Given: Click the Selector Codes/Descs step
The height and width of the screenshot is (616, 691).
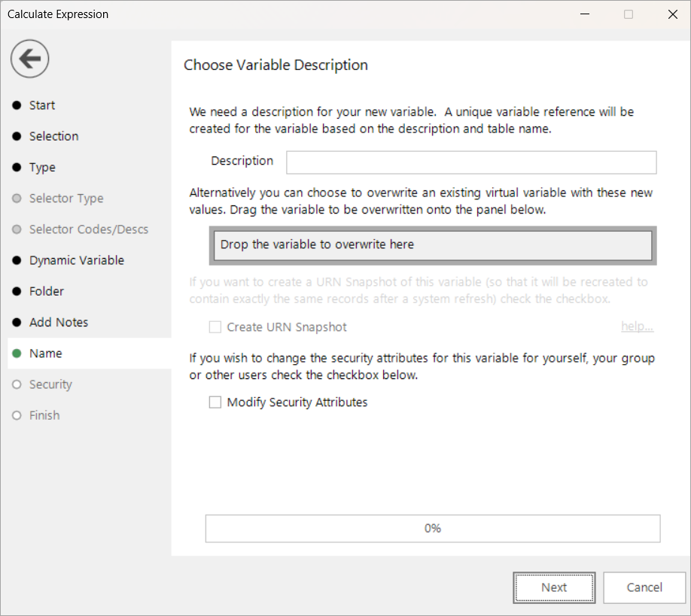Looking at the screenshot, I should (89, 229).
